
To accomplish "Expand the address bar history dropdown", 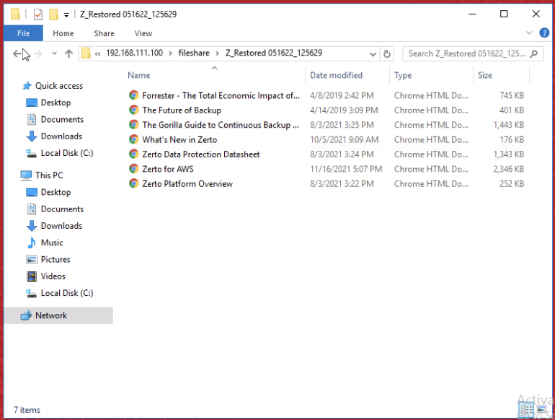I will 373,54.
